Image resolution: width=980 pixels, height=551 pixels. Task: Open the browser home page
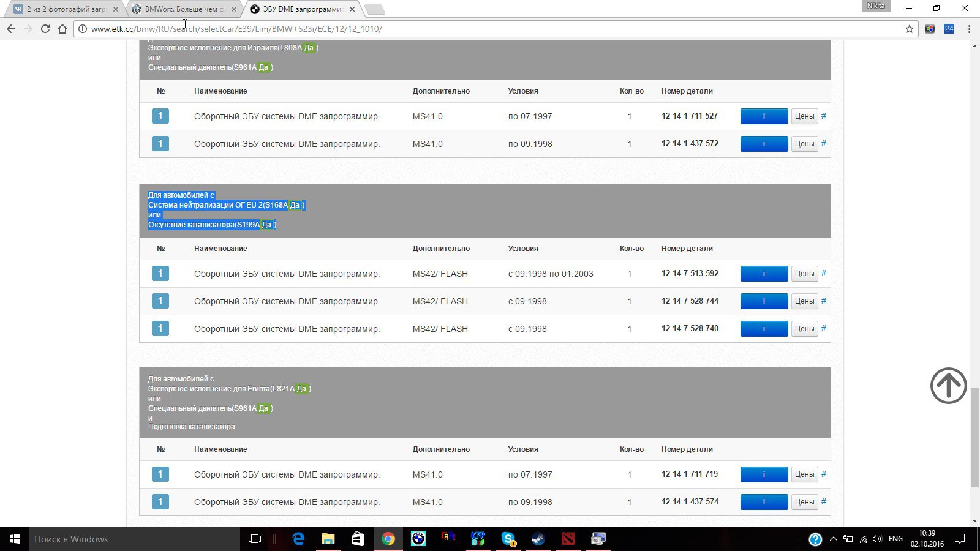[x=62, y=29]
